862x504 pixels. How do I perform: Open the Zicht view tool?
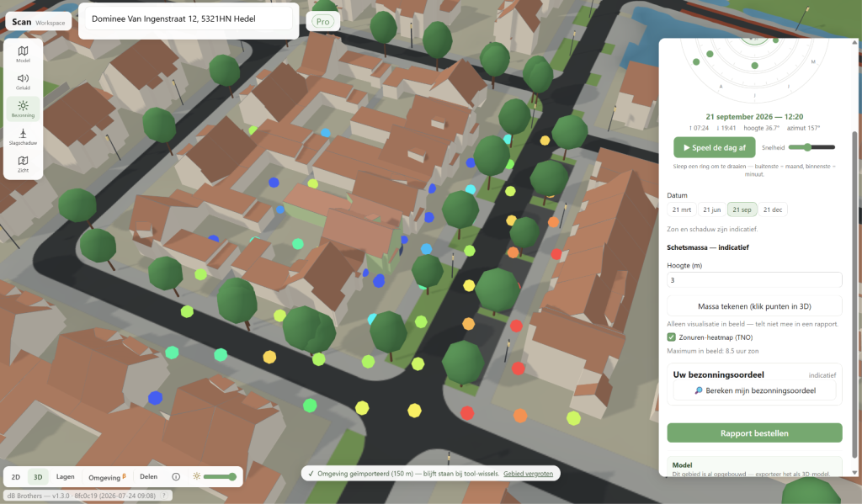tap(23, 164)
